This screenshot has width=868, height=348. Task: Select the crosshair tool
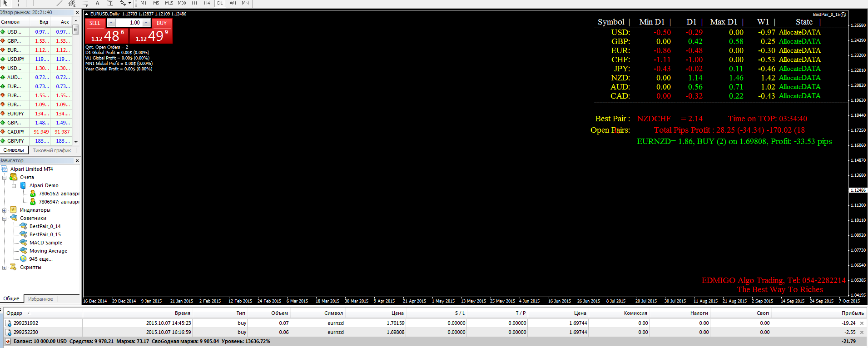click(19, 3)
